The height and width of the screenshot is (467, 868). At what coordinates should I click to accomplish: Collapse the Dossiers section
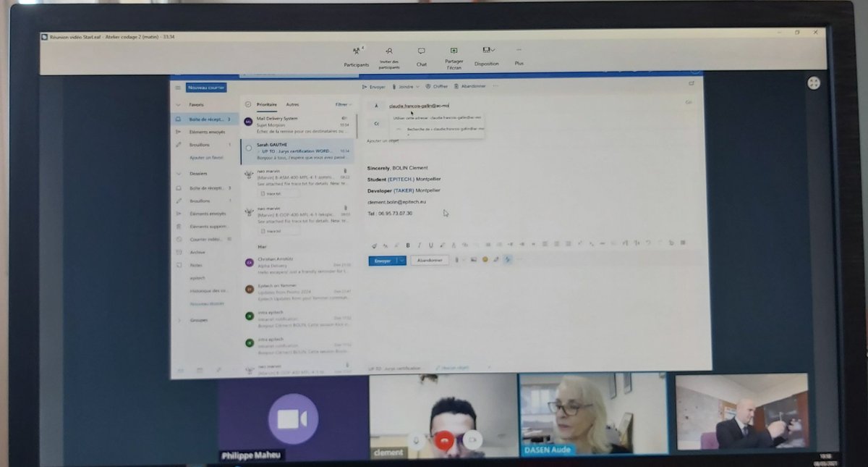point(179,173)
